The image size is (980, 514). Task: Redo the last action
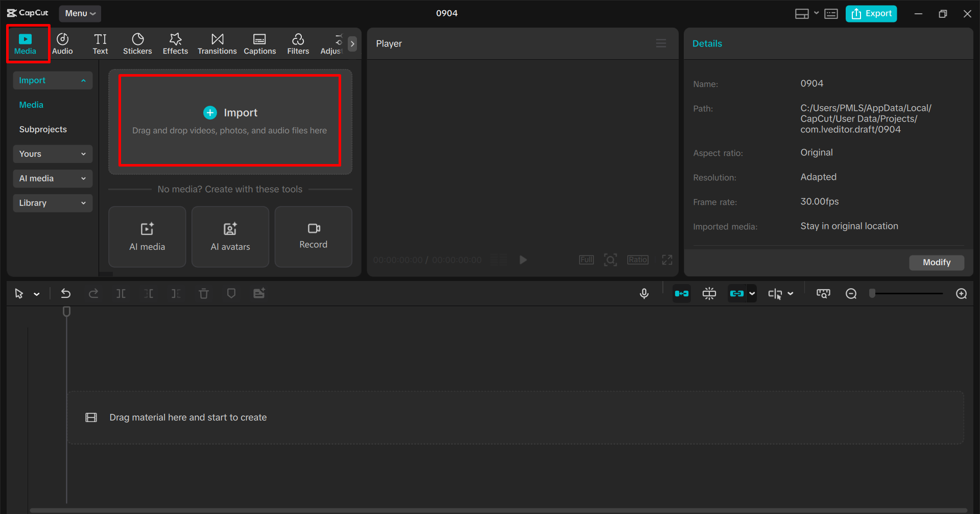[93, 293]
